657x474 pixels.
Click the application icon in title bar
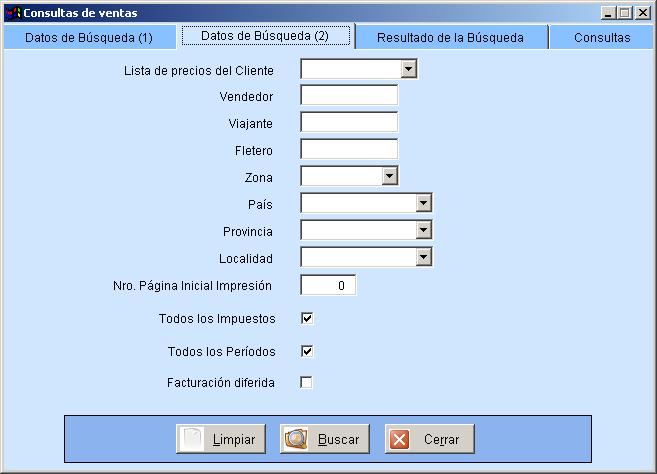pos(13,13)
